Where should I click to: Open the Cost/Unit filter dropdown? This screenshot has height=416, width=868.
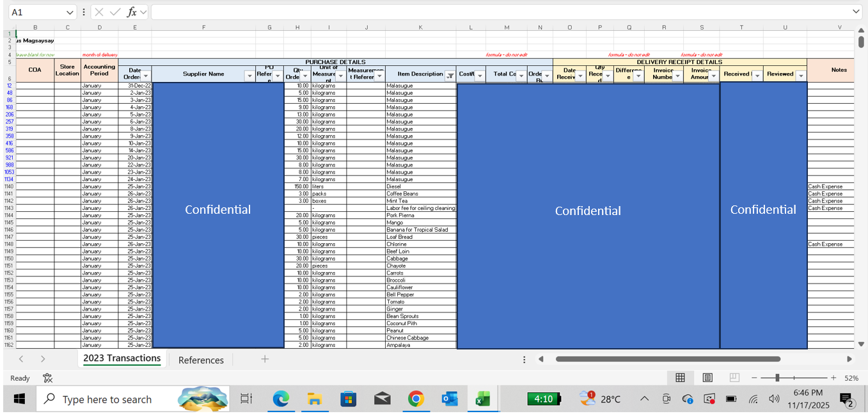point(479,76)
